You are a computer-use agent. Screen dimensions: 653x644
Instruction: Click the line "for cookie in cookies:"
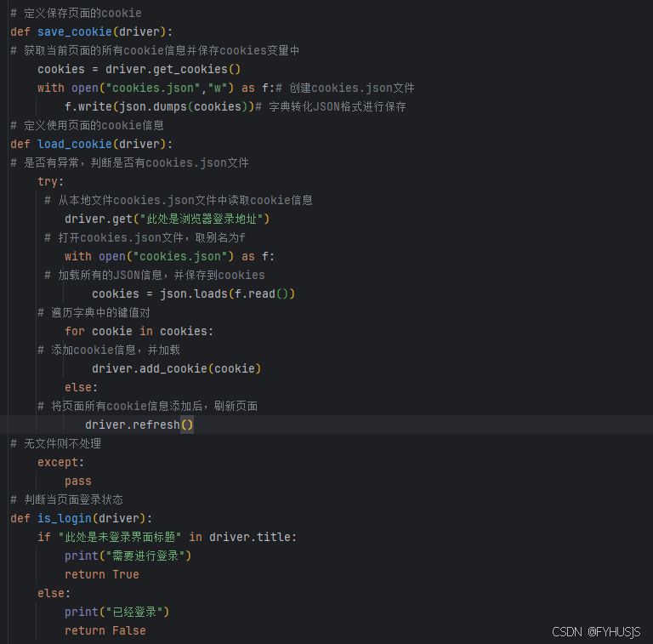139,332
